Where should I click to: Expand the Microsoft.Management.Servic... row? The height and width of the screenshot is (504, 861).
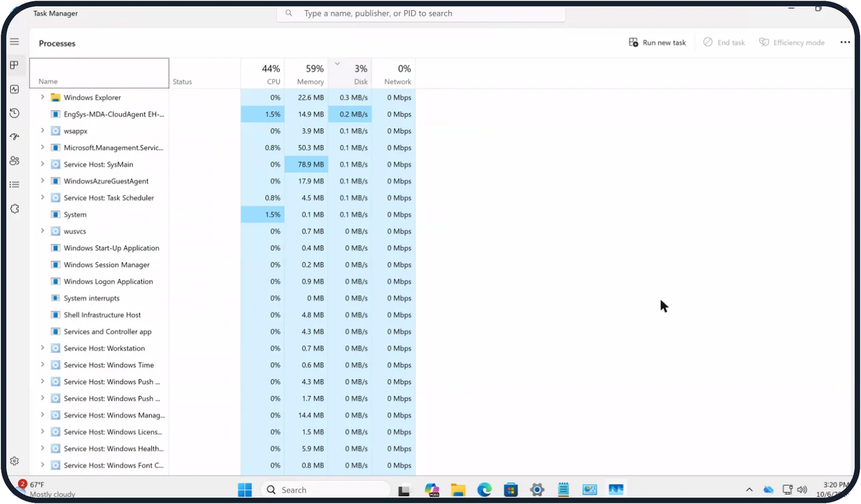click(42, 148)
